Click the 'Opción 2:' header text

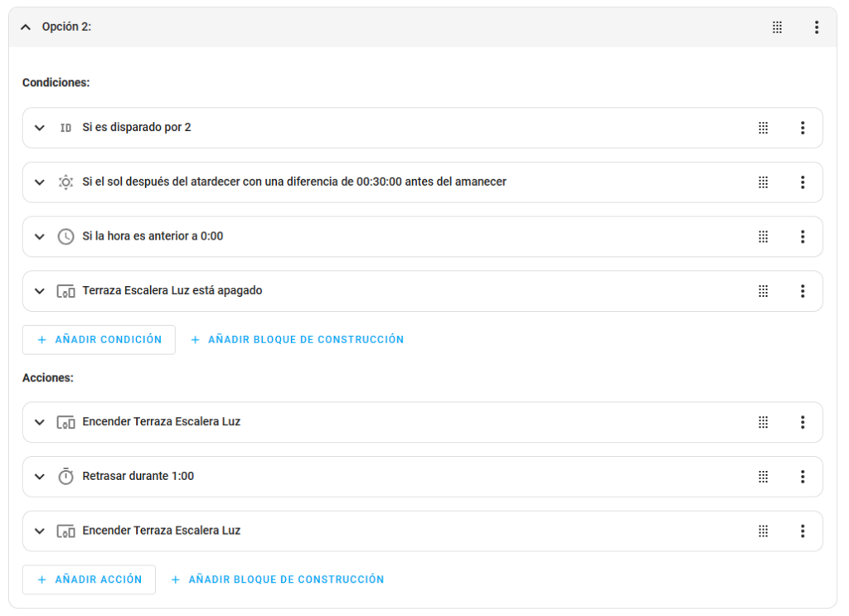click(66, 27)
